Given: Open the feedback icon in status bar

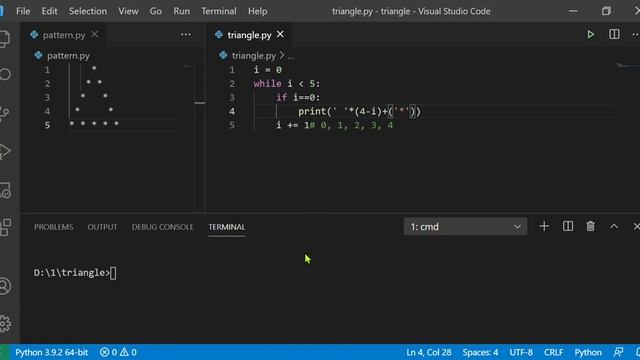Looking at the screenshot, I should [x=618, y=352].
